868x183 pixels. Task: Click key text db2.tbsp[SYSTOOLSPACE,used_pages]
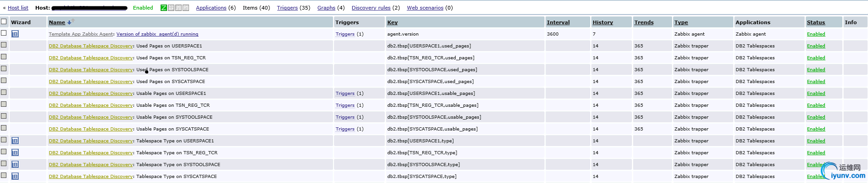click(x=432, y=70)
